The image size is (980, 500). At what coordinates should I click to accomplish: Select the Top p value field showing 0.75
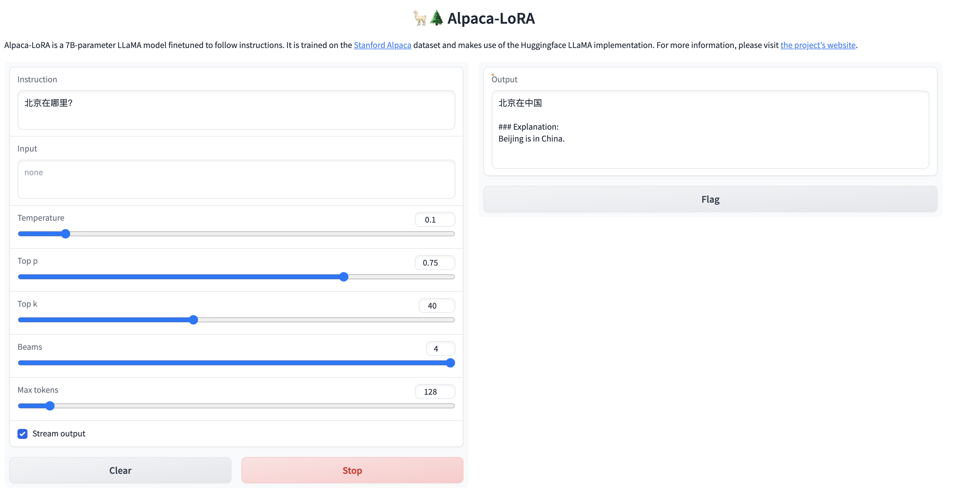pyautogui.click(x=434, y=262)
